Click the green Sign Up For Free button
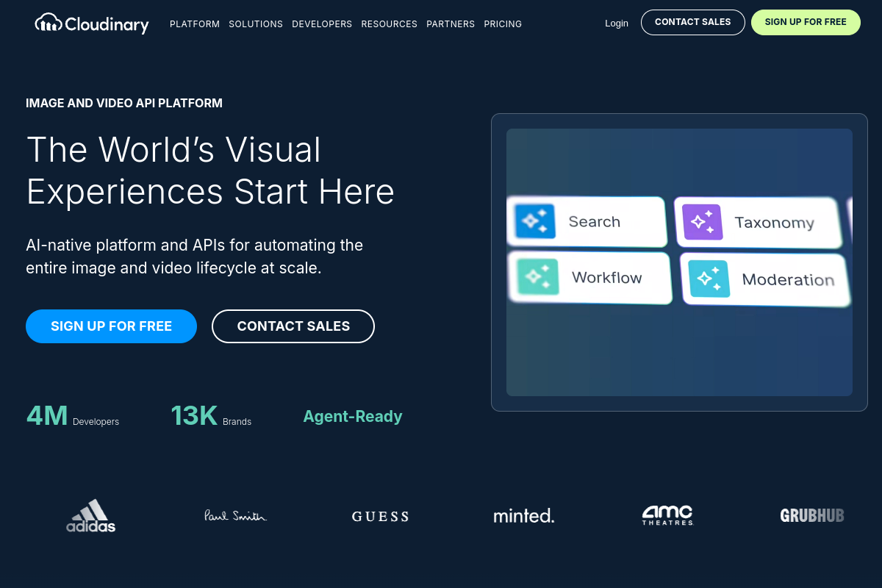The height and width of the screenshot is (588, 882). tap(806, 22)
